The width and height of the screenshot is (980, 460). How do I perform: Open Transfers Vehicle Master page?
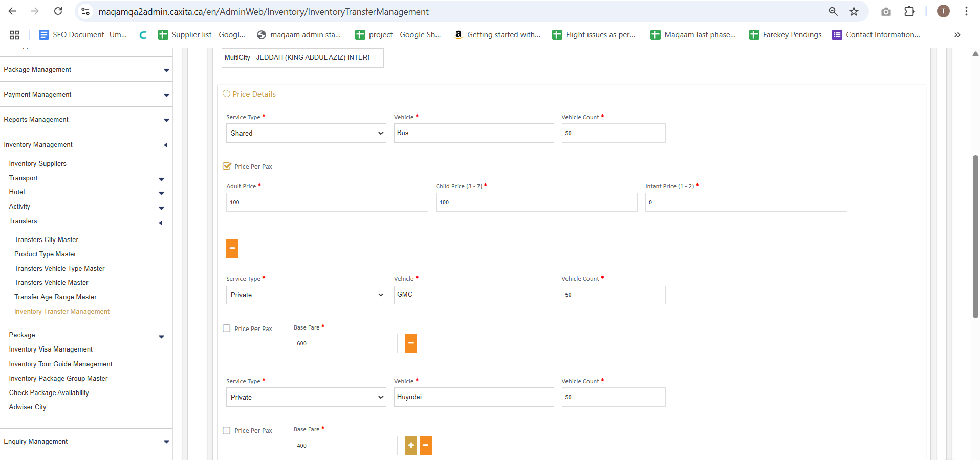click(x=51, y=282)
